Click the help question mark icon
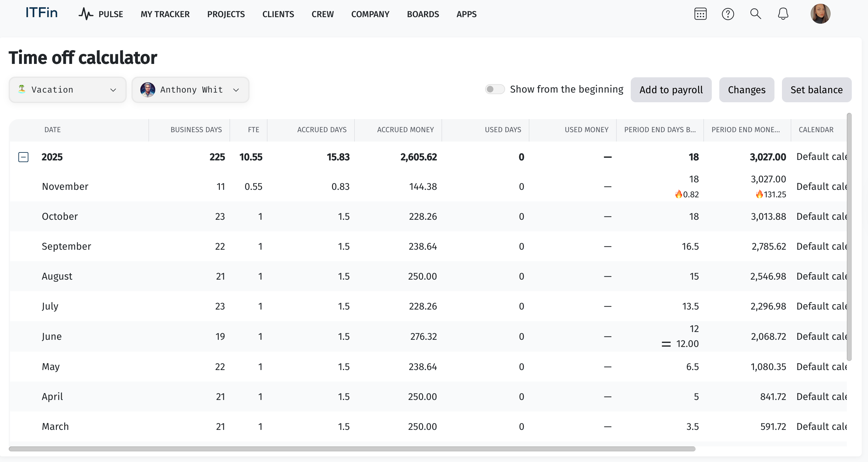 (728, 14)
